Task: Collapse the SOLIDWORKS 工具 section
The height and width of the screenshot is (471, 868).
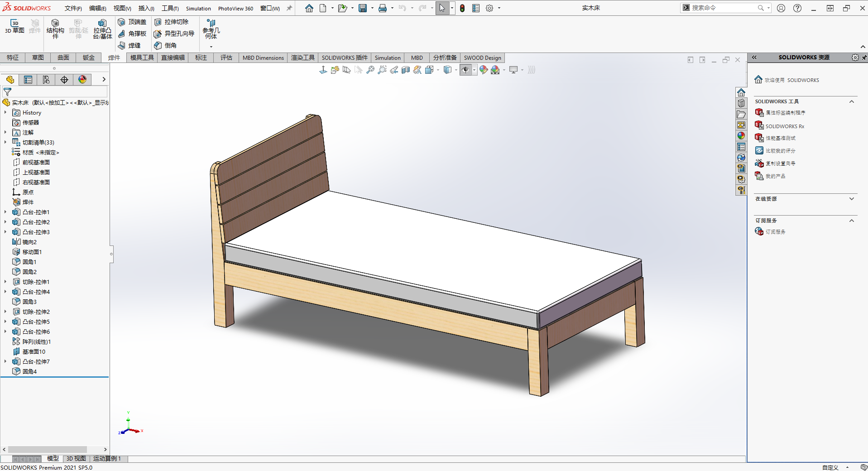Action: [x=852, y=101]
